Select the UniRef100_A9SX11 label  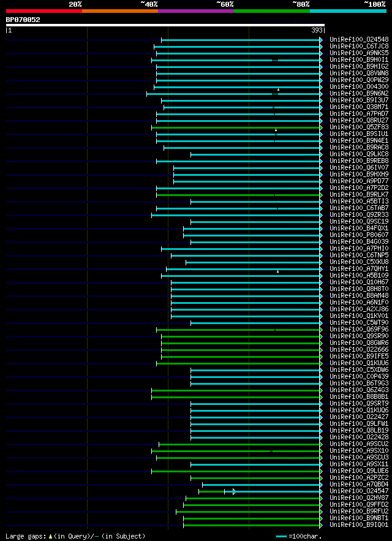[359, 464]
